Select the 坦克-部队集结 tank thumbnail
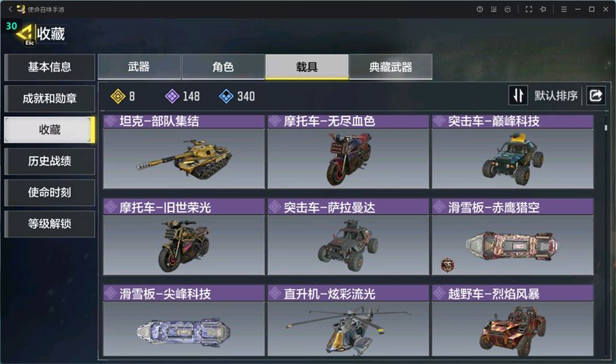Screen dimensions: 616x364 coord(184,158)
